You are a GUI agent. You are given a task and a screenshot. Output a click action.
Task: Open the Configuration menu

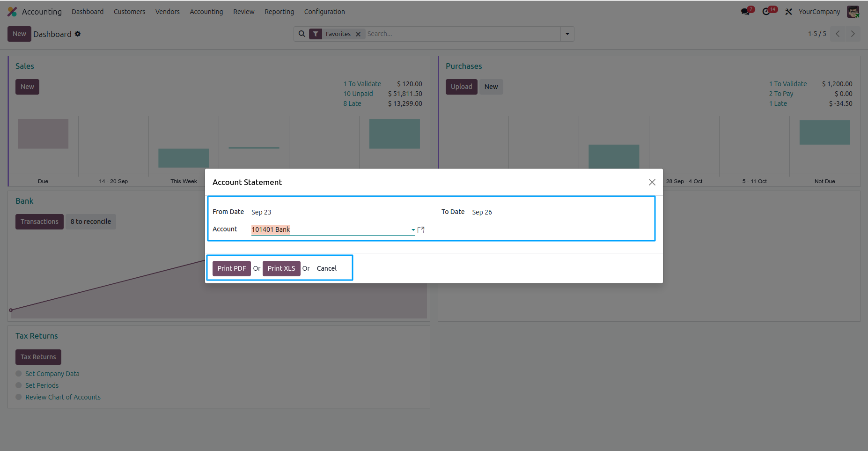(x=324, y=12)
